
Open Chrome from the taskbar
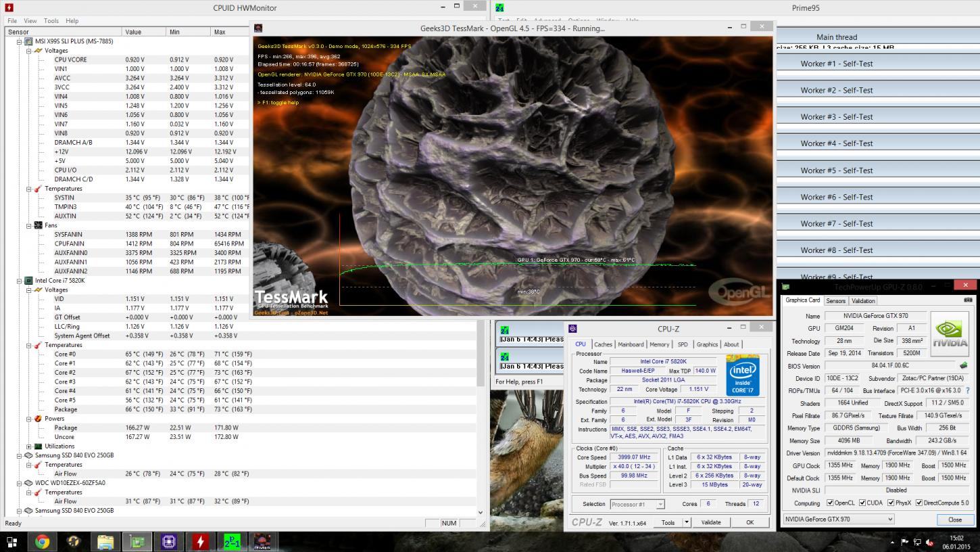42,542
